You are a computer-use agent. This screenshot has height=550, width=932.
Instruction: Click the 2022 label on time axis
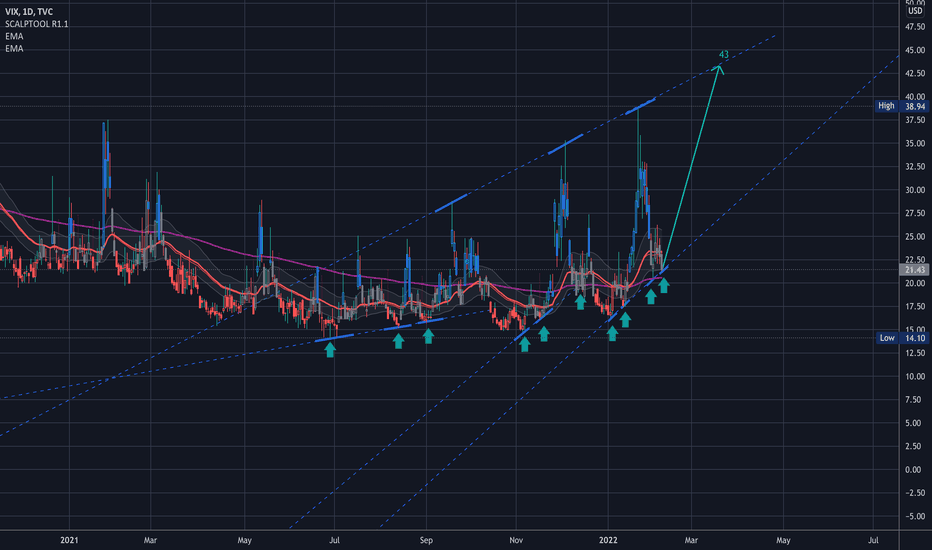608,540
